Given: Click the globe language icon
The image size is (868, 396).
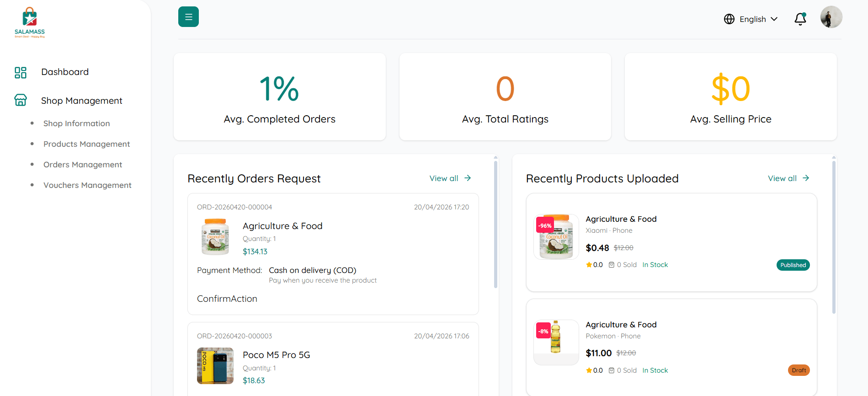Looking at the screenshot, I should point(729,19).
